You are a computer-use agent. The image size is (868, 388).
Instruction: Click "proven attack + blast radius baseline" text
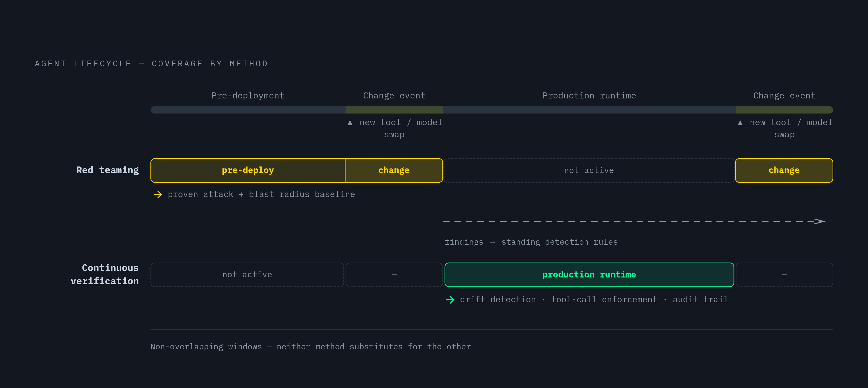[x=261, y=194]
